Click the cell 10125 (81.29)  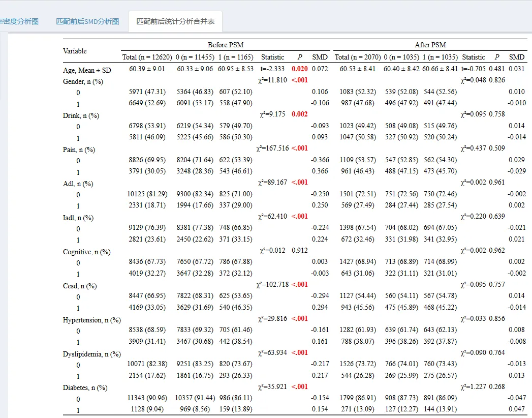click(147, 194)
